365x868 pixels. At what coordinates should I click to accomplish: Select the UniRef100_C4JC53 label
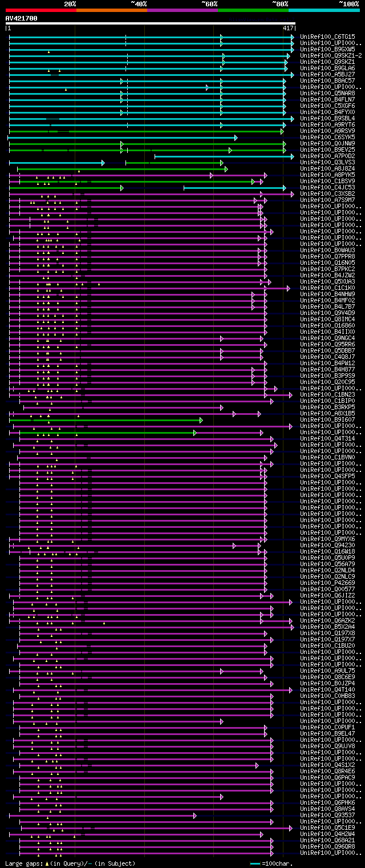(327, 187)
